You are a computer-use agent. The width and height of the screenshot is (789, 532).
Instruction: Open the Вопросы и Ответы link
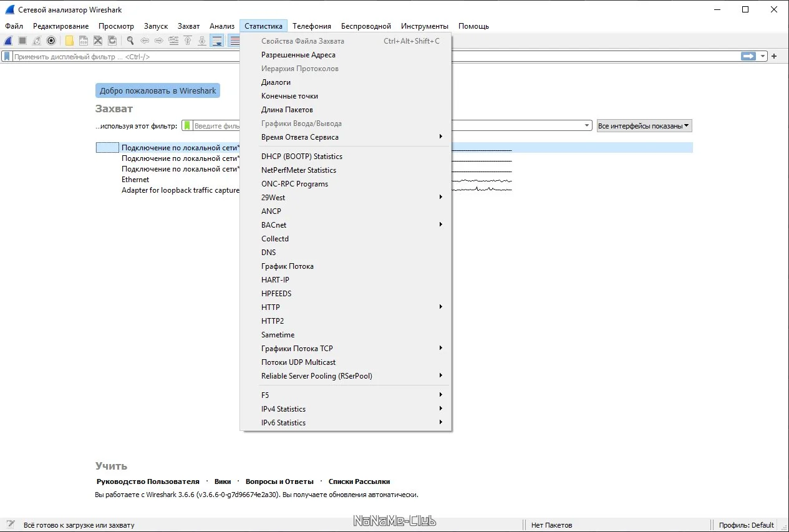(279, 481)
